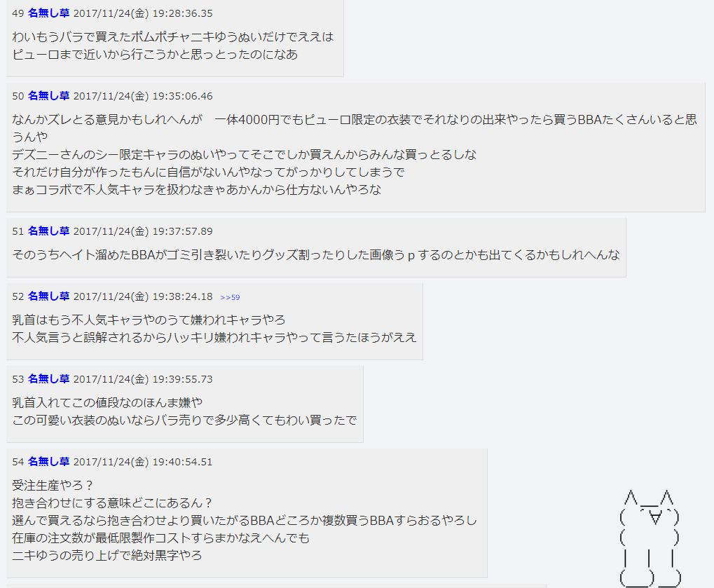Select post number 51
This screenshot has width=714, height=588.
(18, 231)
